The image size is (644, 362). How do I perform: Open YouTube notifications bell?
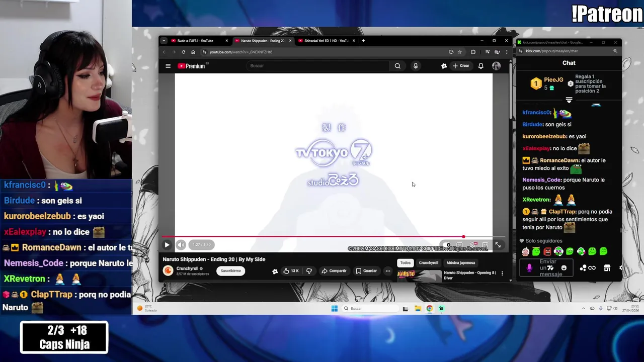481,66
